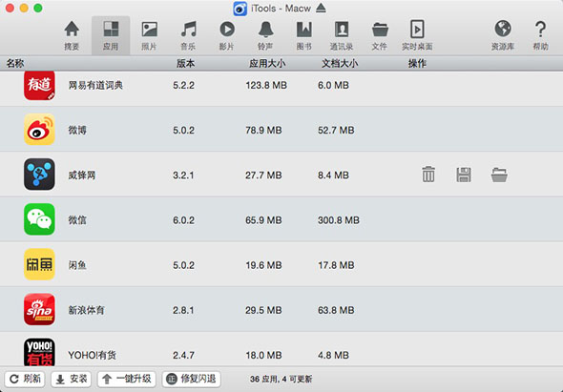
Task: Click version 2.4.7 in YOHO!有货 row
Action: click(183, 356)
